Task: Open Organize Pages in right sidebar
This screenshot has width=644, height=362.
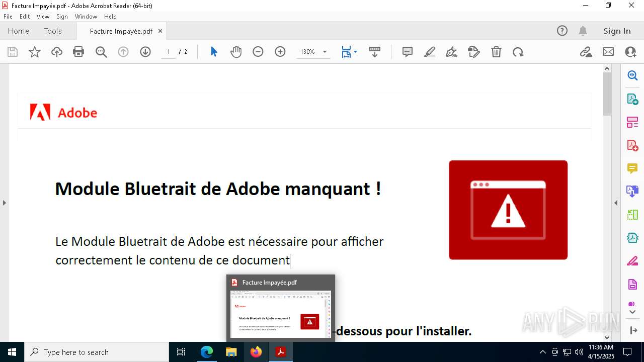Action: [x=632, y=122]
